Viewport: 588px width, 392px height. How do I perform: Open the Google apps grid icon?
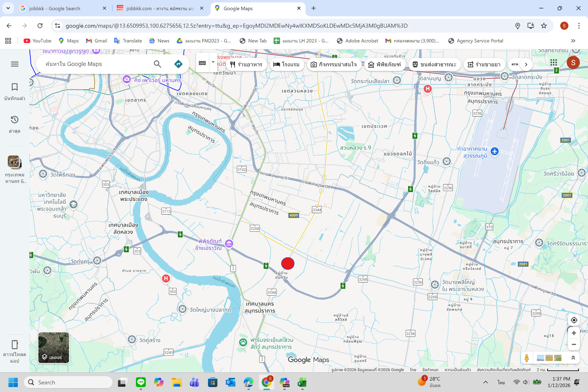point(553,62)
